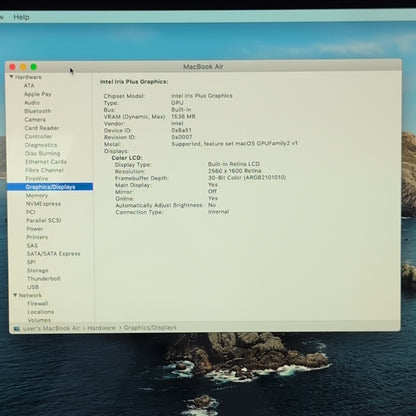Select Disc Burning in the sidebar

point(43,153)
